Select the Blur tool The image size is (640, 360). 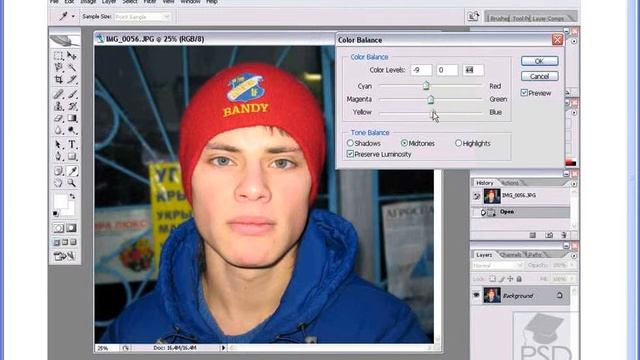(58, 130)
